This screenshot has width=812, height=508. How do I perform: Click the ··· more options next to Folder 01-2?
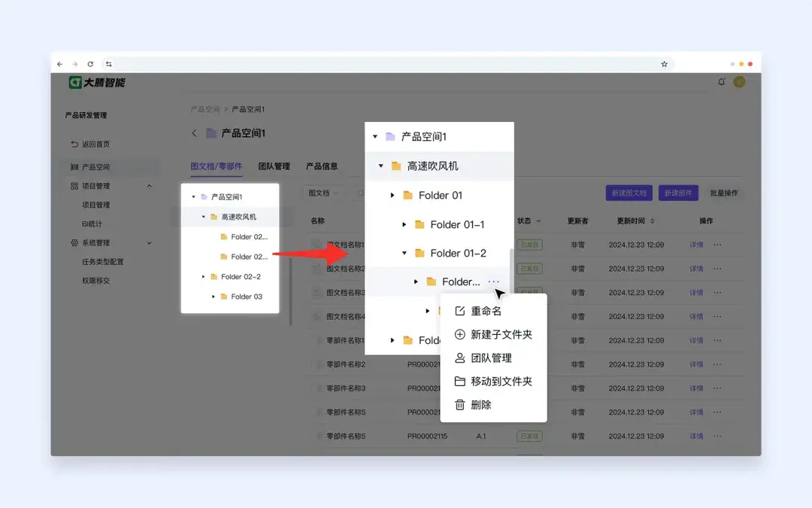tap(494, 281)
